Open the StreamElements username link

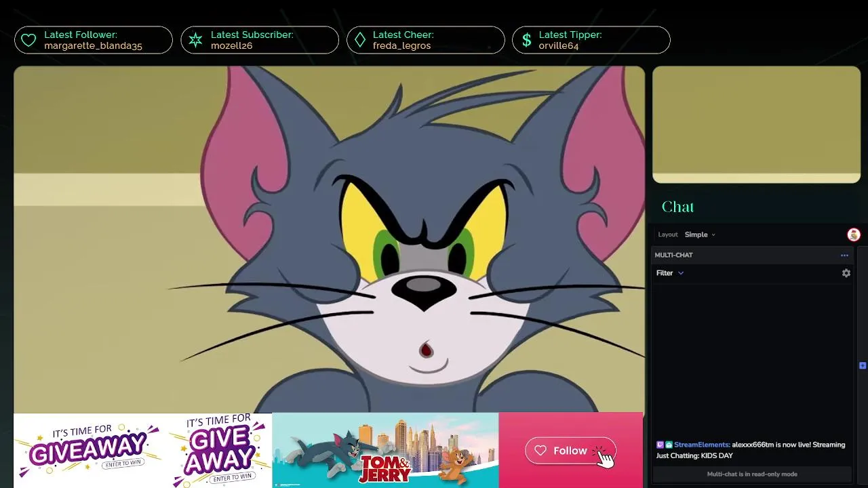[702, 445]
